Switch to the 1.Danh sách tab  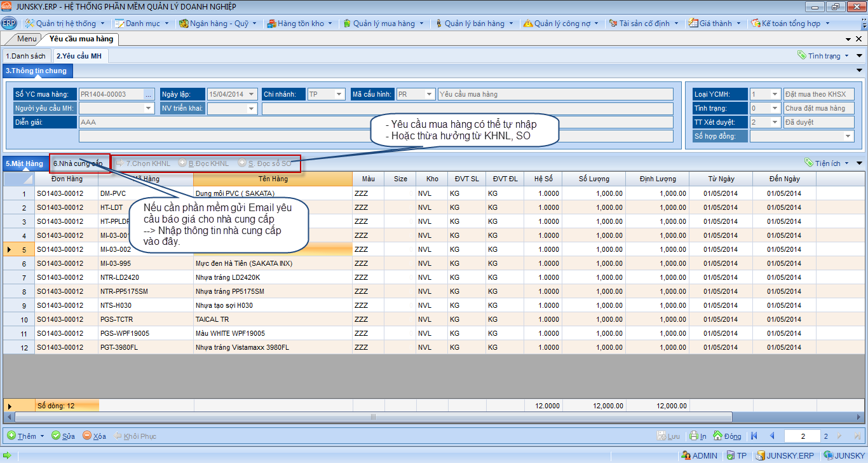(x=26, y=56)
